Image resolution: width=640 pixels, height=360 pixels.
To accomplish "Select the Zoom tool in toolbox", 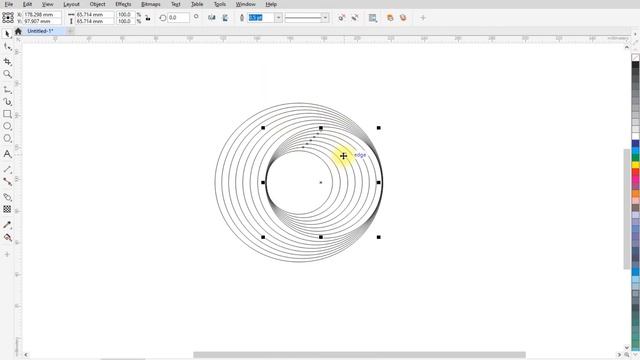I will coord(7,74).
